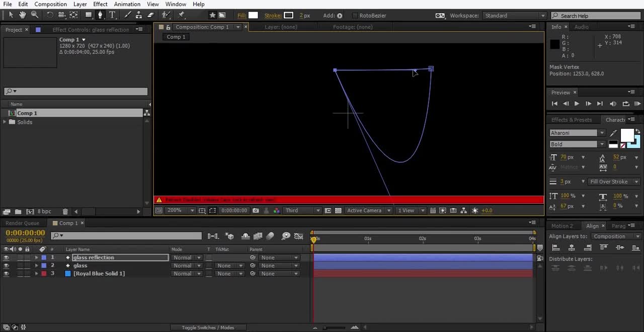Select the Pan Behind anchor point tool
Image resolution: width=644 pixels, height=332 pixels.
73,15
